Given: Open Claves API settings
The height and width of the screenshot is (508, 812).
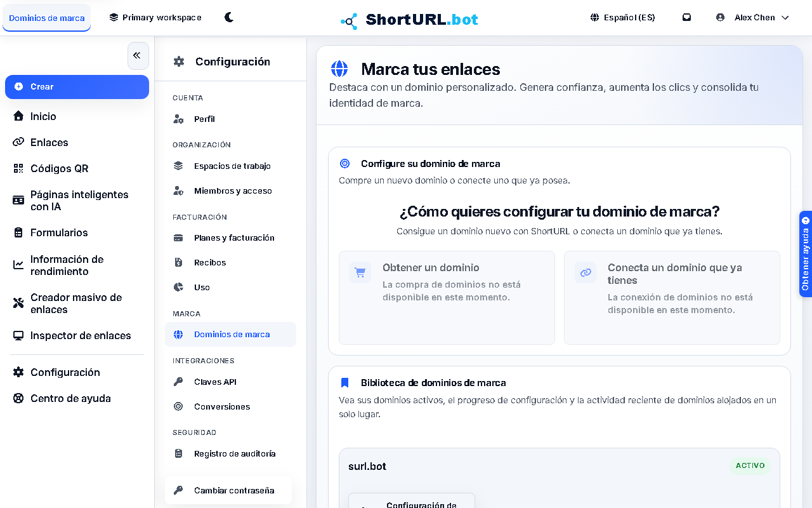Looking at the screenshot, I should click(230, 382).
